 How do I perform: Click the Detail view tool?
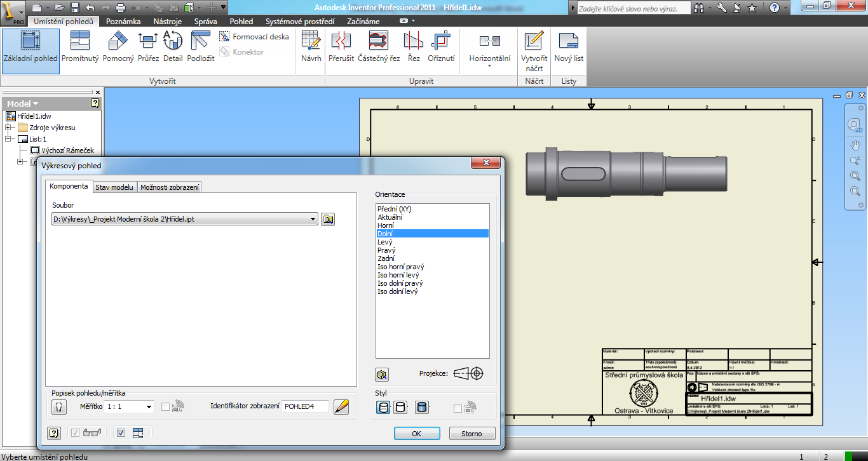tap(173, 47)
